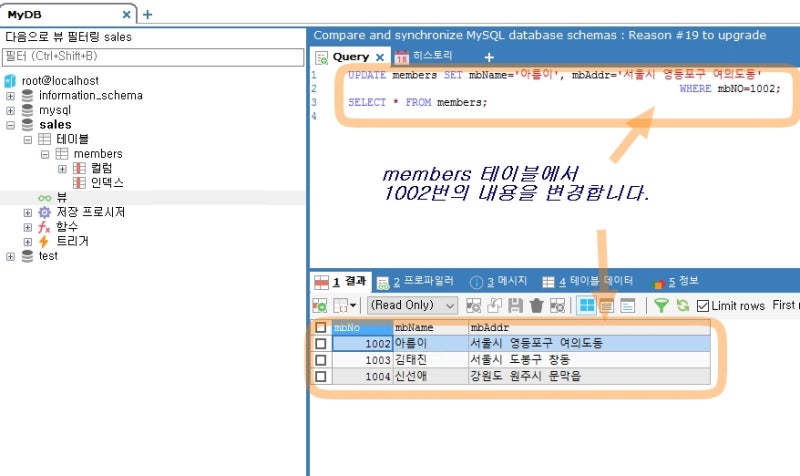This screenshot has height=476, width=800.
Task: Check the row 1003 checkbox
Action: tap(320, 360)
